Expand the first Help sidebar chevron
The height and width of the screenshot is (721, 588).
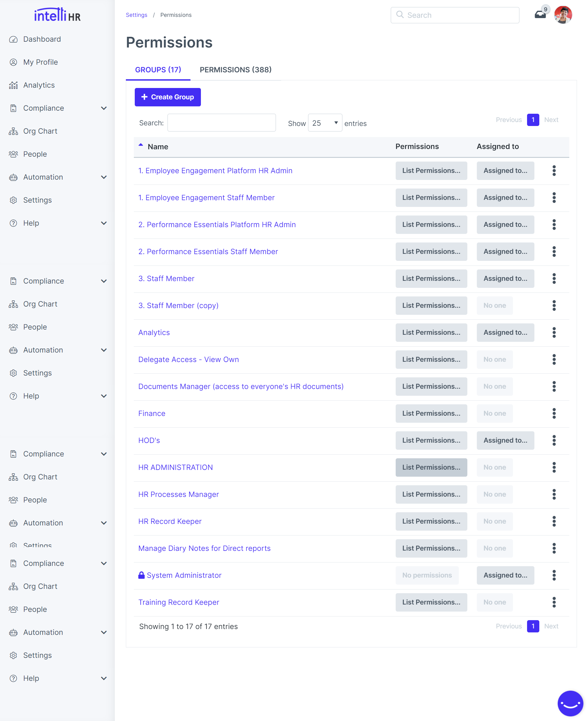104,223
